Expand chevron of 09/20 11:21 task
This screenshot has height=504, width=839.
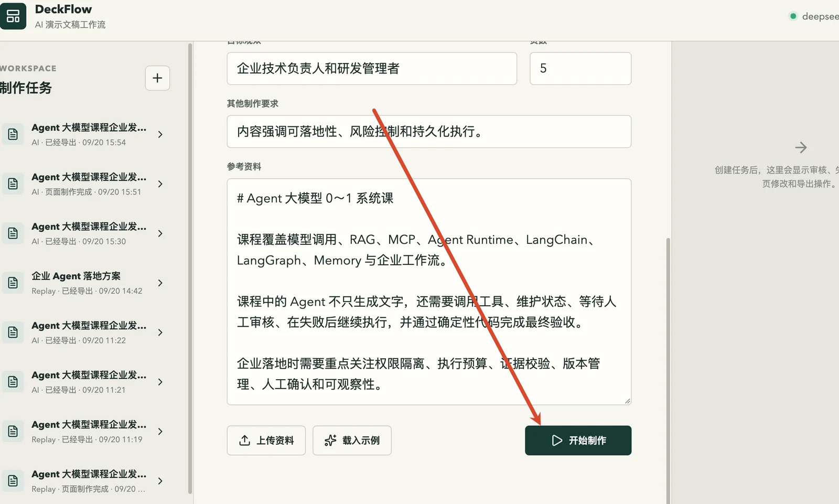(160, 382)
